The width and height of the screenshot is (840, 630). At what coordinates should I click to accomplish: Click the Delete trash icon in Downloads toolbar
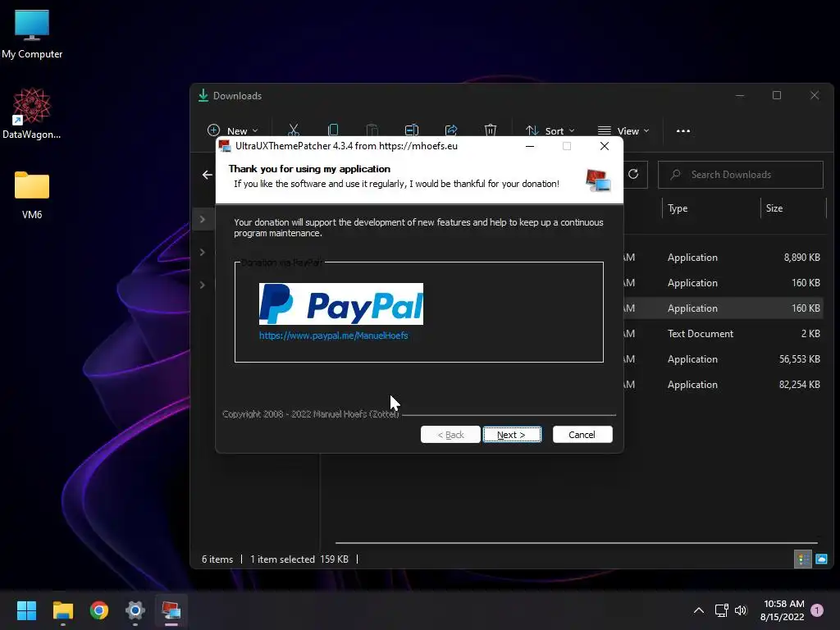491,130
